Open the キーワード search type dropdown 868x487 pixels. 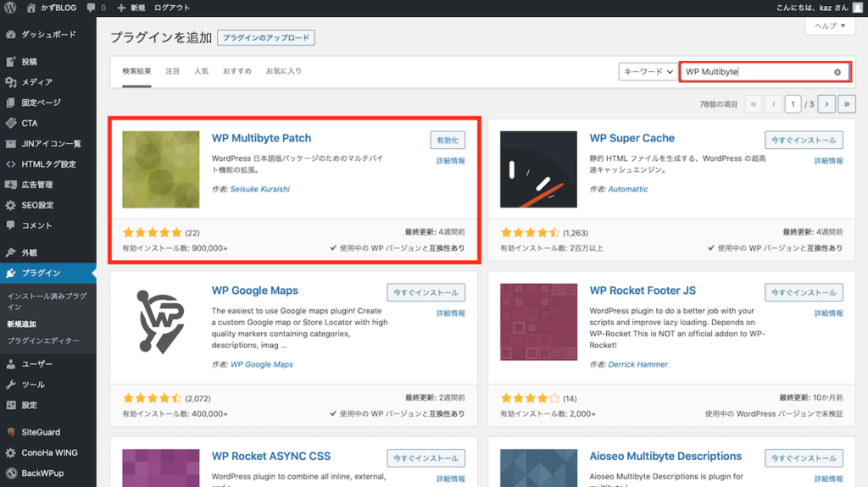point(648,71)
